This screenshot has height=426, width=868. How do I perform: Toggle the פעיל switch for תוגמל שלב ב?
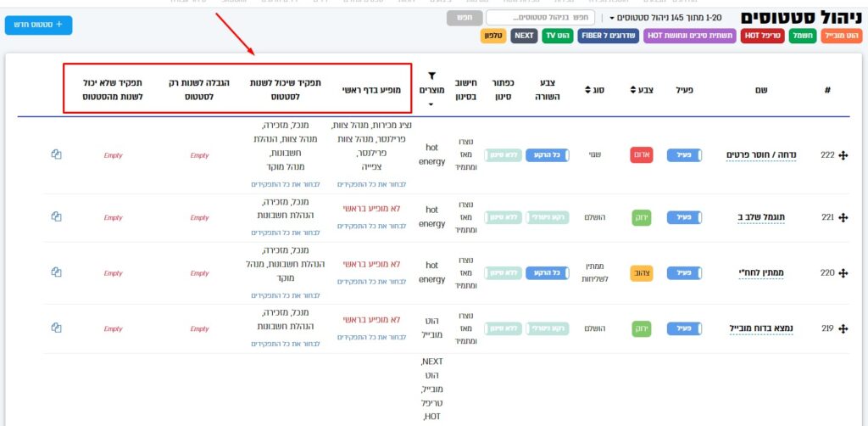[684, 217]
